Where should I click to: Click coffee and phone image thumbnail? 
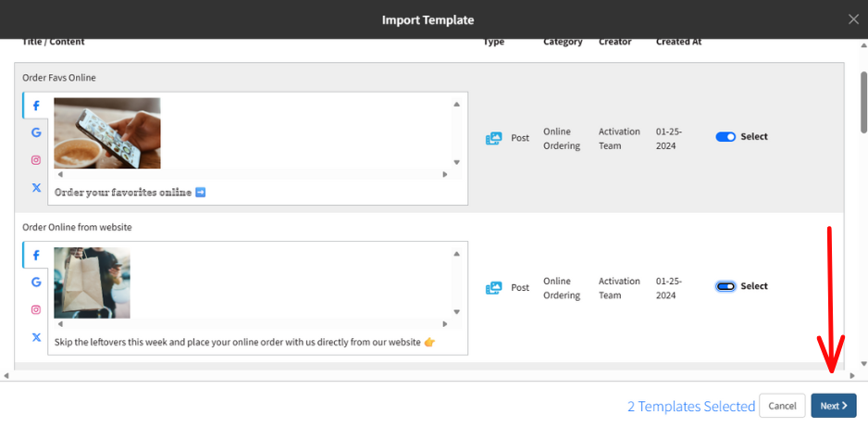(x=107, y=132)
